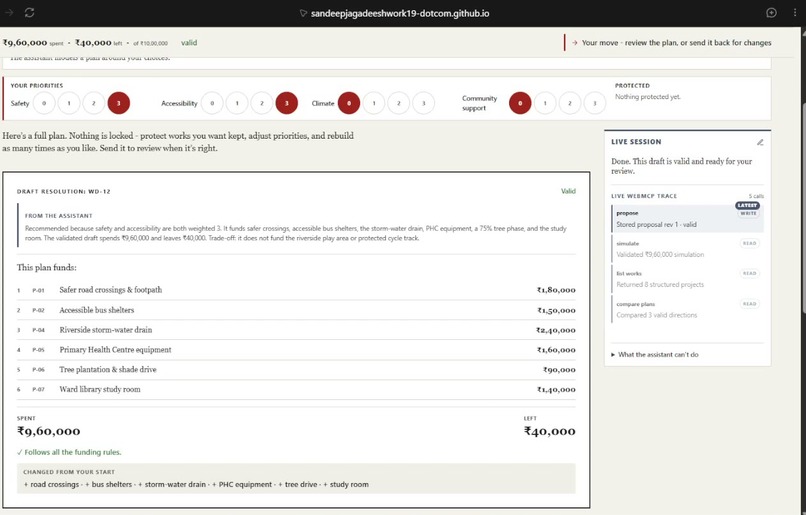
Task: Click the new tab plus icon
Action: click(771, 13)
